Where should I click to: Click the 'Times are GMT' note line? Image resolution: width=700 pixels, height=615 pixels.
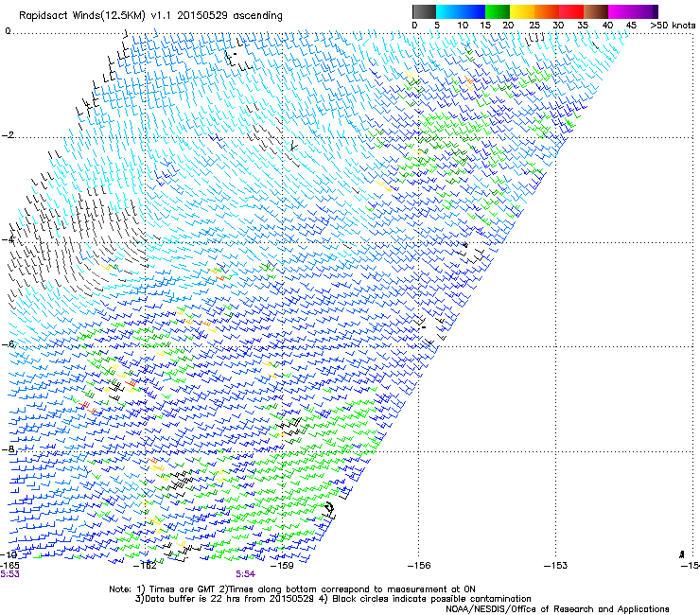coord(292,589)
